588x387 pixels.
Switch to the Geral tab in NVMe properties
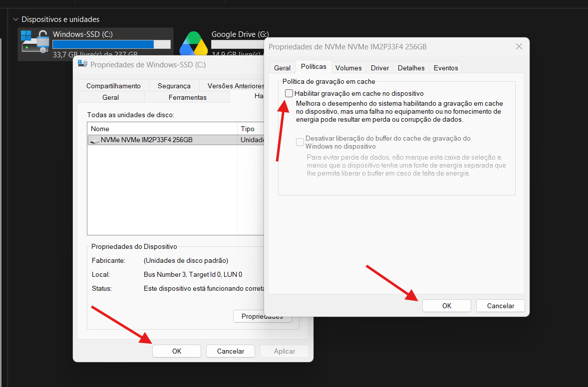tap(282, 68)
